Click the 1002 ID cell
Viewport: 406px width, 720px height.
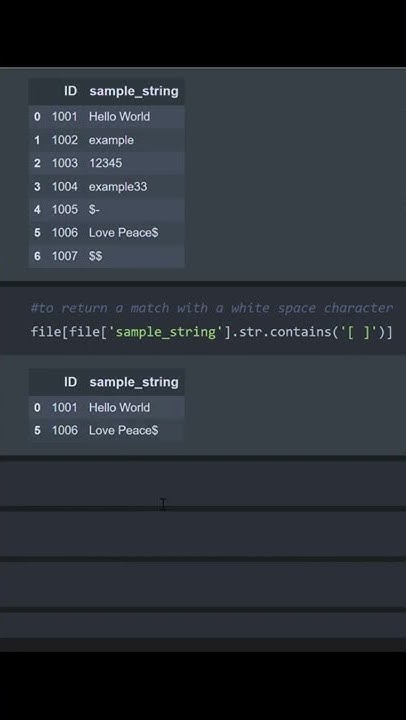[65, 140]
